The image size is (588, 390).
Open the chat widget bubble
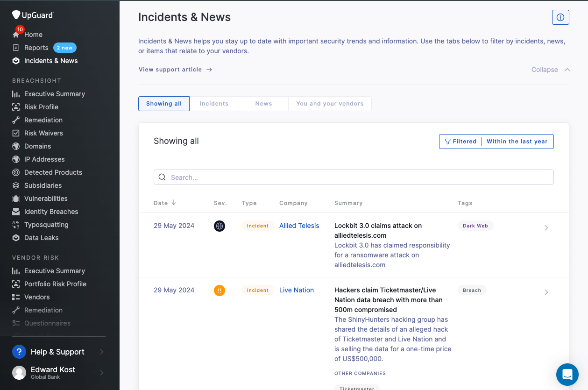click(x=567, y=375)
